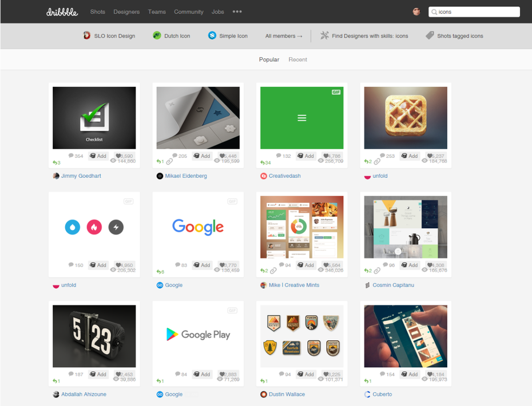Screen dimensions: 532x406
Task: Click the tools icon beside Find Designers
Action: pos(325,35)
